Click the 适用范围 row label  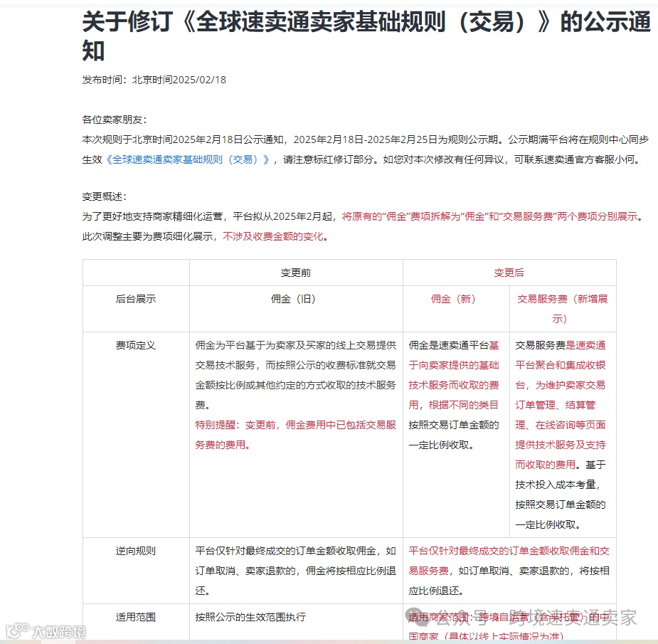coord(136,617)
